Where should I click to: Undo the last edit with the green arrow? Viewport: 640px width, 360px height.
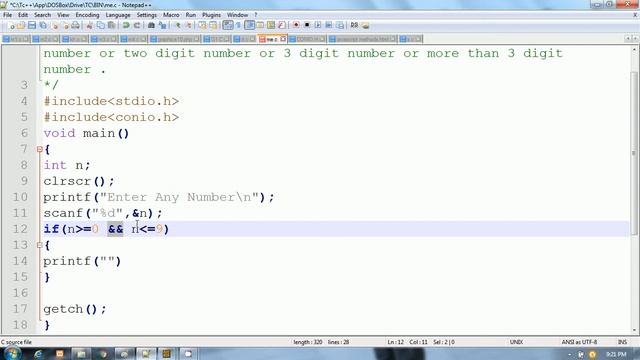click(125, 25)
